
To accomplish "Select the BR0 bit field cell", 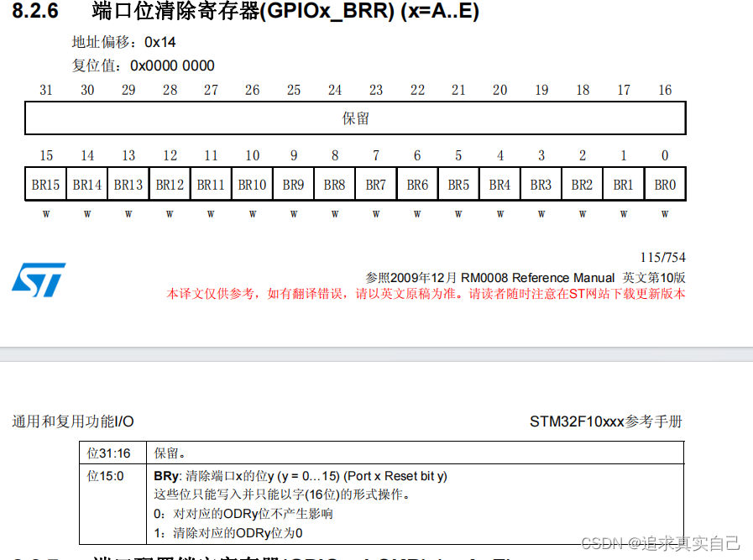I will 665,183.
